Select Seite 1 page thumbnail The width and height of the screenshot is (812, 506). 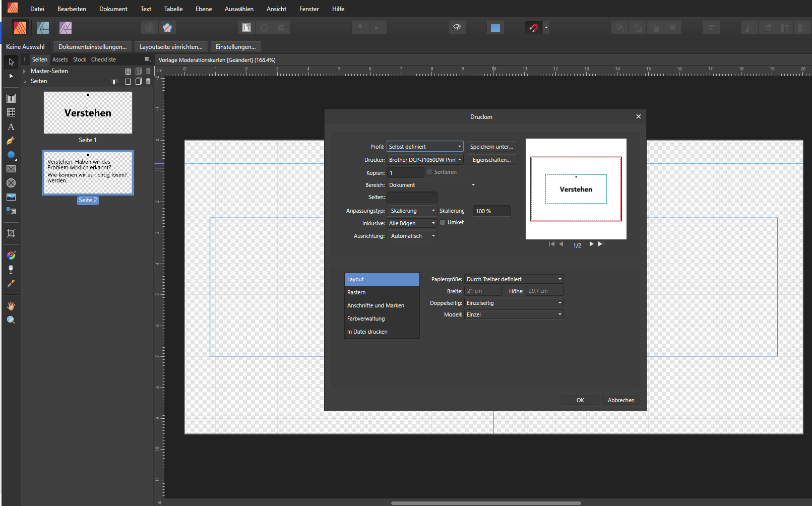click(88, 113)
